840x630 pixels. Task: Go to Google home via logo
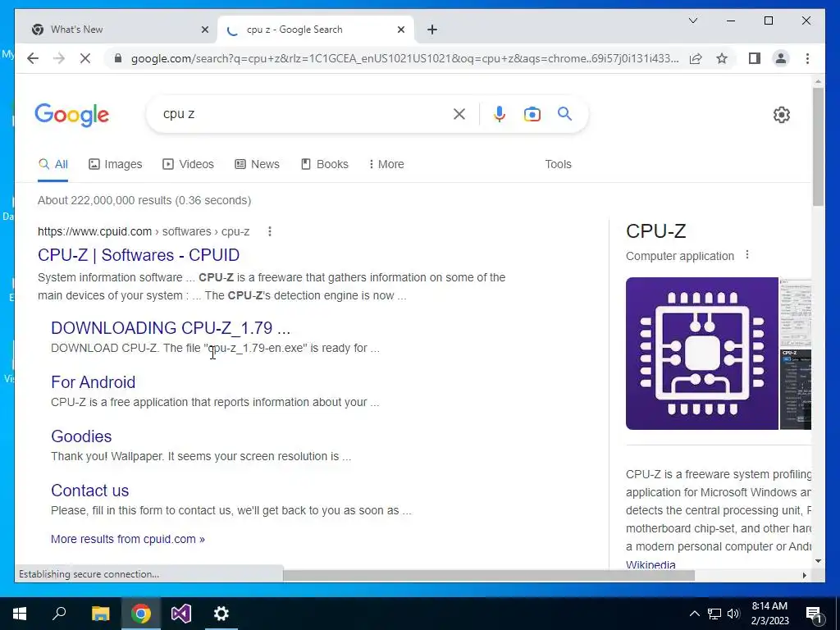[x=72, y=115]
